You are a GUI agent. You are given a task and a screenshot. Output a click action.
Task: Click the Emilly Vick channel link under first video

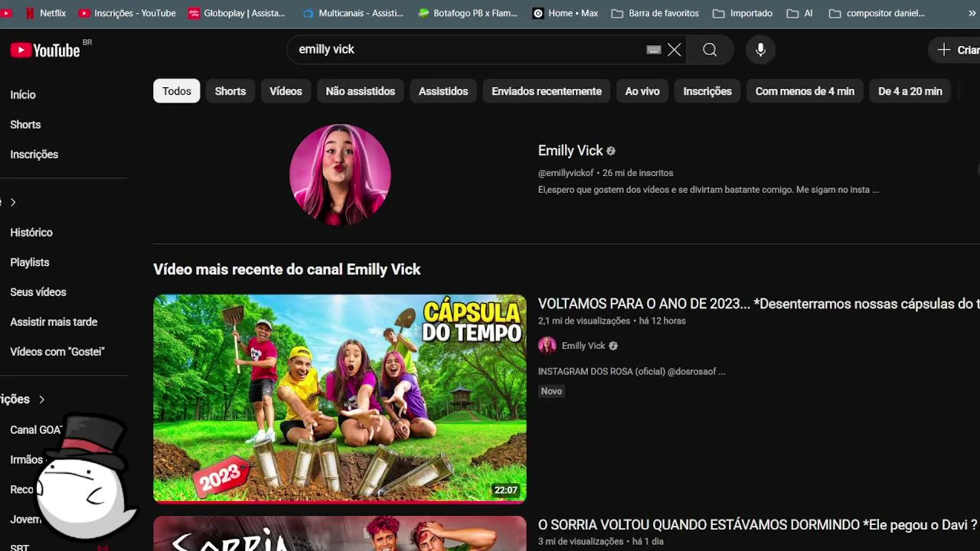583,346
